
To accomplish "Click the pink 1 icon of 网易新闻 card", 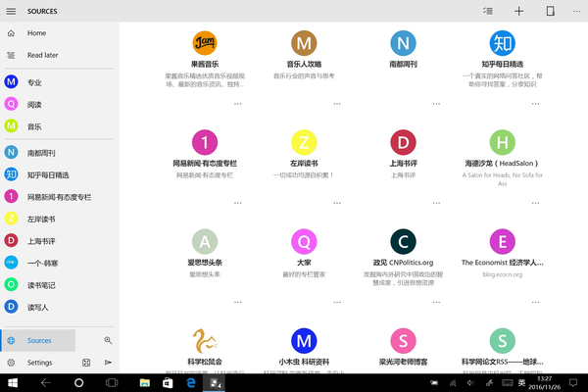I will click(205, 142).
